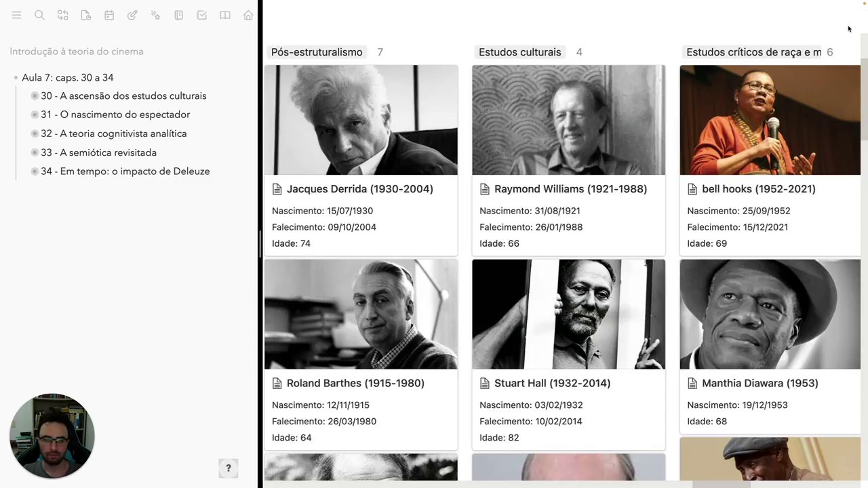
Task: Click Manthia Diawara photo thumbnail
Action: click(770, 314)
